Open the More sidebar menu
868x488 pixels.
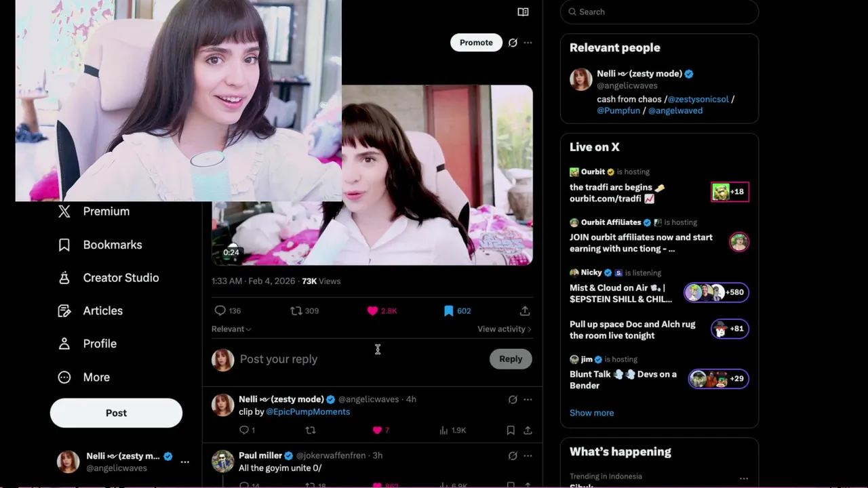[x=96, y=377]
